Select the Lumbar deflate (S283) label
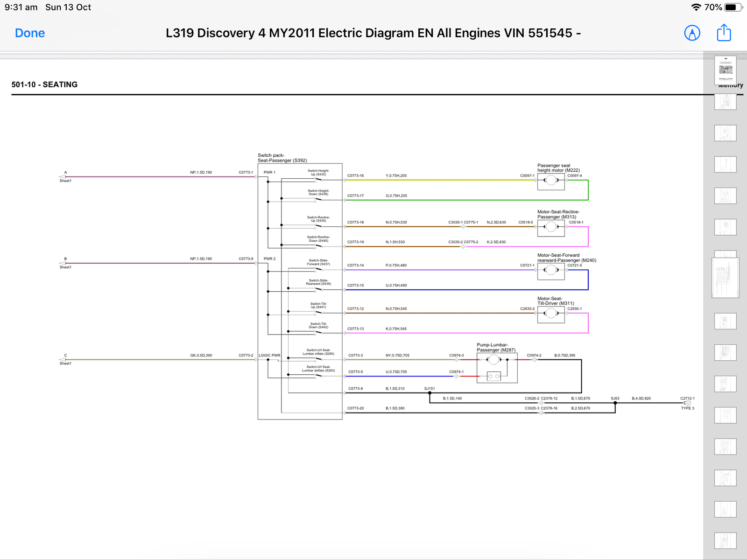Viewport: 747px width, 560px height. pos(318,369)
